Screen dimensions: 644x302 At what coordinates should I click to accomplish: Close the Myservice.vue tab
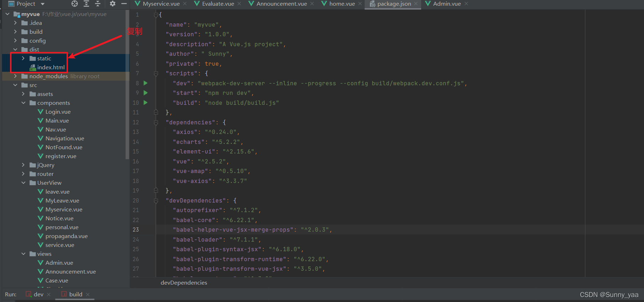pos(185,4)
